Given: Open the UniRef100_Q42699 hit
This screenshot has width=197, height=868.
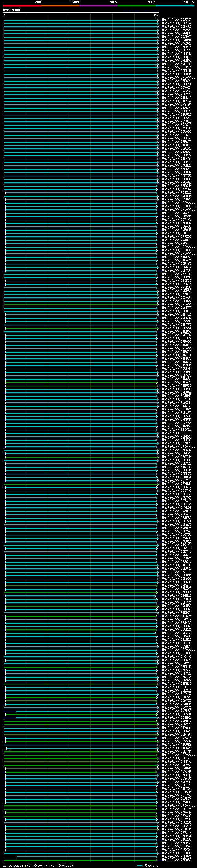Looking at the screenshot, I should point(177,108).
